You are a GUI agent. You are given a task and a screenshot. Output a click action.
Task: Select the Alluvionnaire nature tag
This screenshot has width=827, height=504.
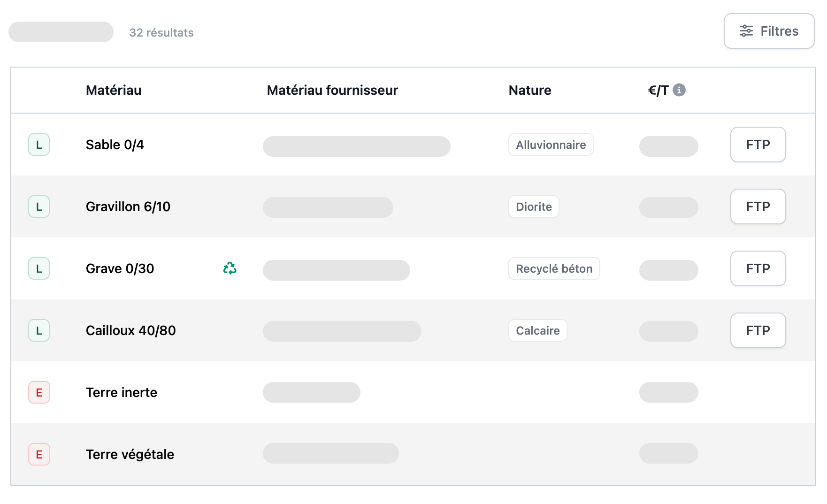point(551,145)
